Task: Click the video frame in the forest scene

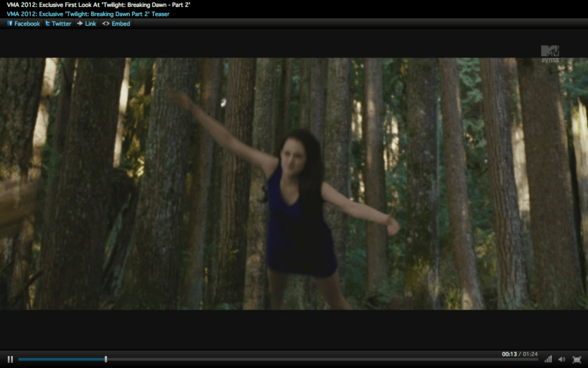Action: (294, 183)
